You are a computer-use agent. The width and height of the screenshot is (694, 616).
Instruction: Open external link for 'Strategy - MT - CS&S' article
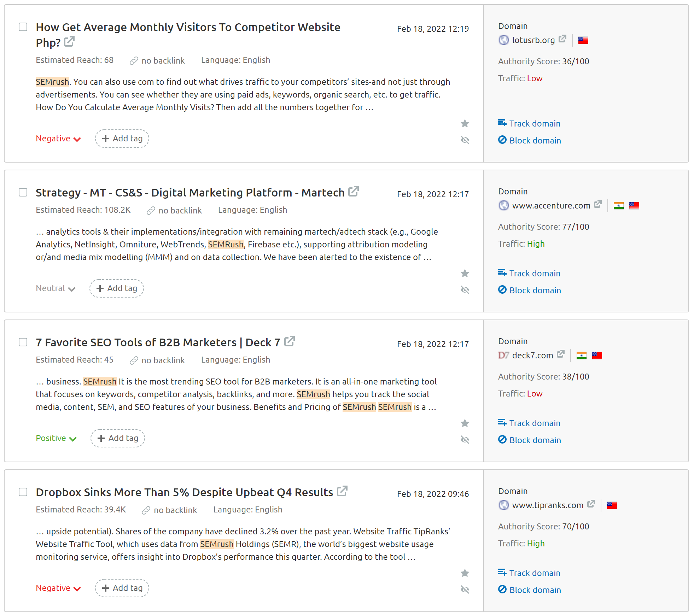click(353, 192)
